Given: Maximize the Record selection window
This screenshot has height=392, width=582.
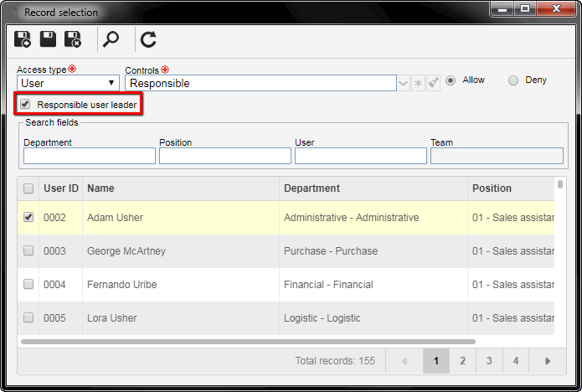Looking at the screenshot, I should coord(525,9).
